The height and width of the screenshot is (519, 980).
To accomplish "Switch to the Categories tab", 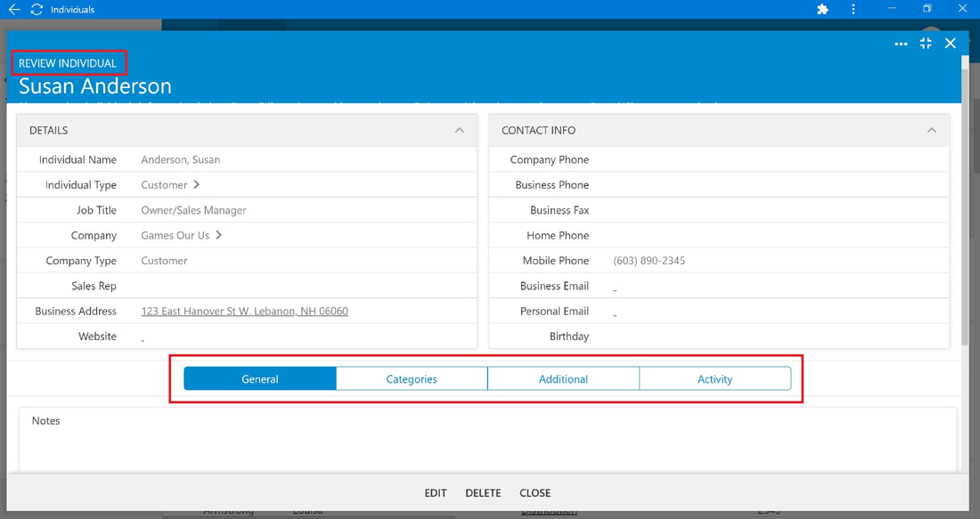I will tap(412, 379).
